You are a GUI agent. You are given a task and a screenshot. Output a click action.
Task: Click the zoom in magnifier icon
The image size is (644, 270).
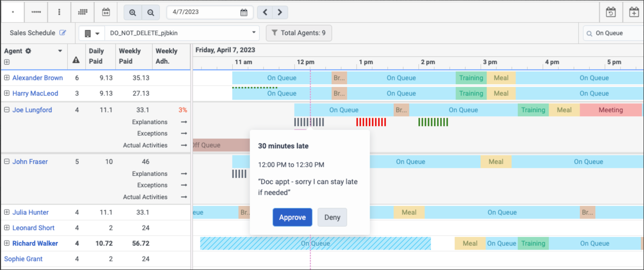132,12
